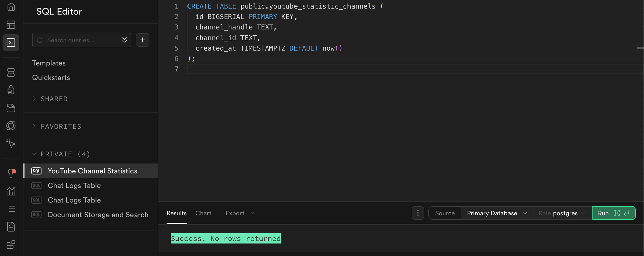Open the Authentication lock icon
Image resolution: width=644 pixels, height=256 pixels.
[11, 90]
